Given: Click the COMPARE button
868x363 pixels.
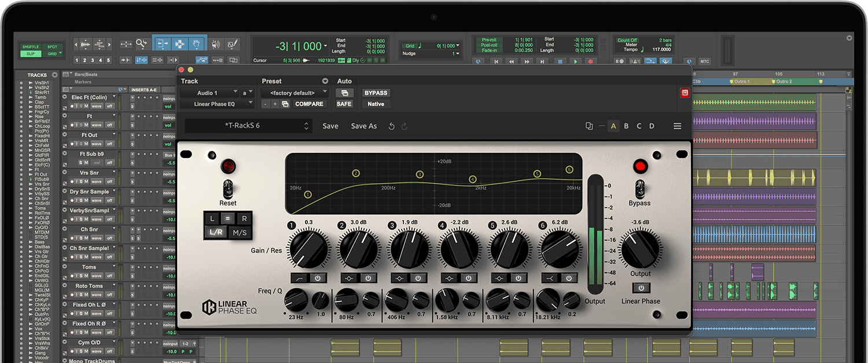Looking at the screenshot, I should click(309, 104).
